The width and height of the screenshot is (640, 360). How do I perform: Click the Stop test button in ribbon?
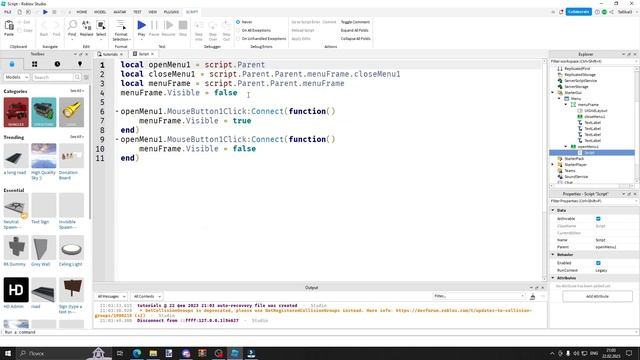tap(183, 25)
